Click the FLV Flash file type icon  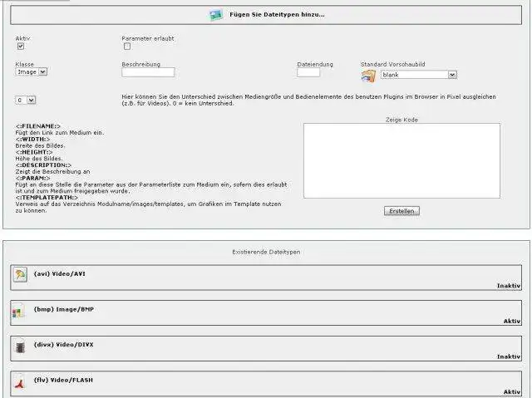[x=20, y=381]
